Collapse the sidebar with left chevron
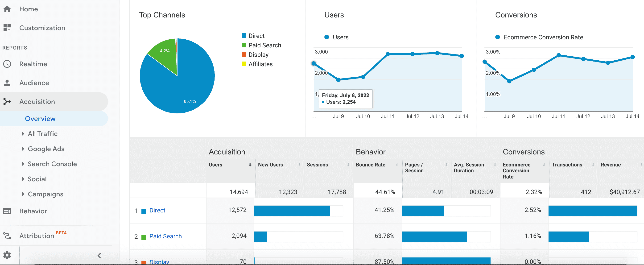Screen dimensions: 644x265 click(x=99, y=255)
